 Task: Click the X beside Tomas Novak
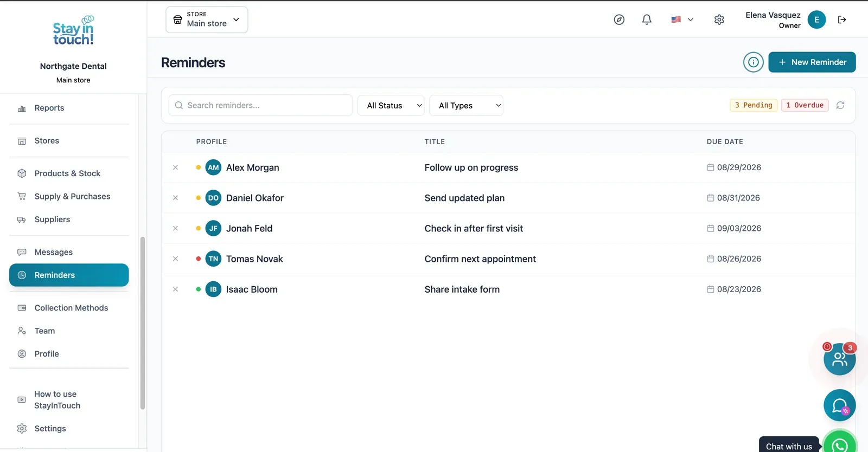click(x=175, y=259)
